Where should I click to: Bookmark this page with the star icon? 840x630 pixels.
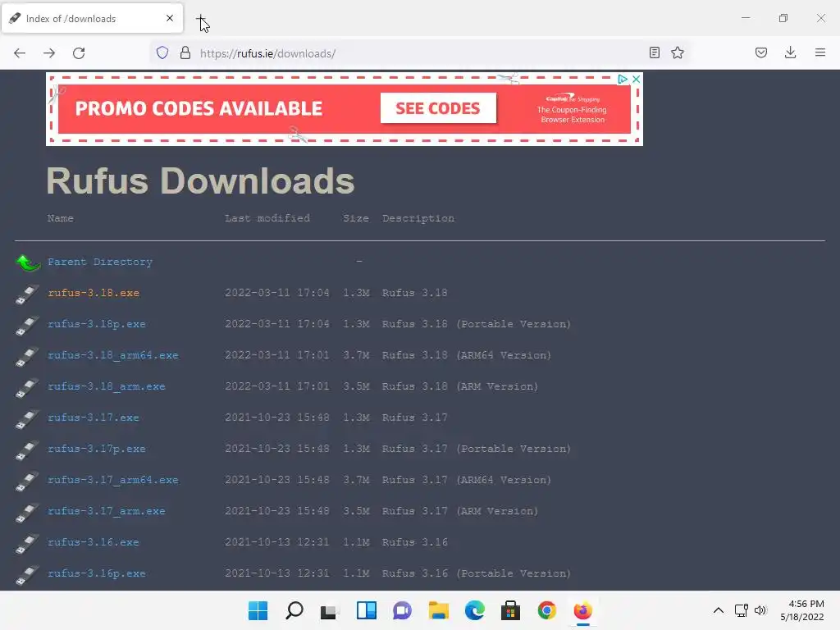[678, 52]
